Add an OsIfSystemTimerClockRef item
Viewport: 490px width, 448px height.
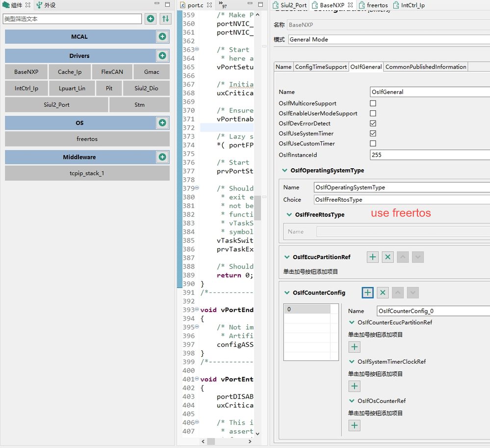[354, 386]
